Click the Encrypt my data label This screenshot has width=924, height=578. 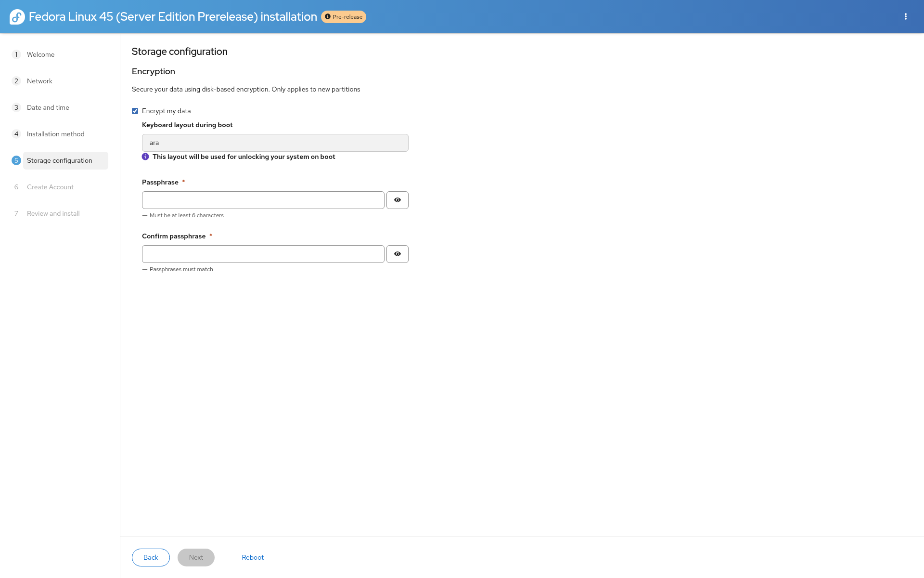click(167, 111)
